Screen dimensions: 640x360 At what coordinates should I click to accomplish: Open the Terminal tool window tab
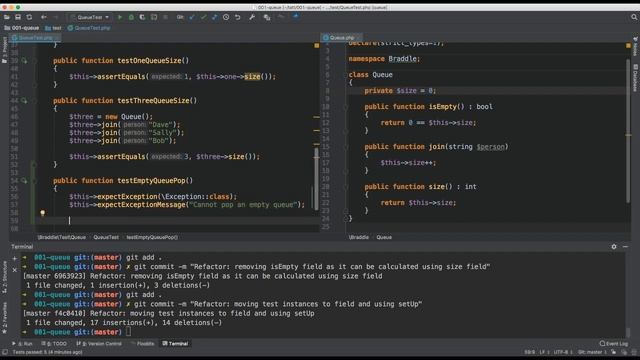click(x=176, y=344)
